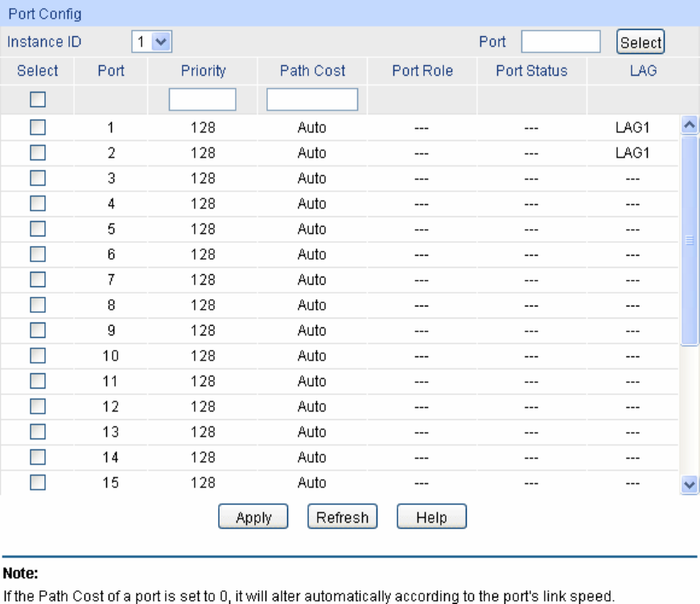
Task: Check the checkbox for port 15
Action: click(38, 483)
